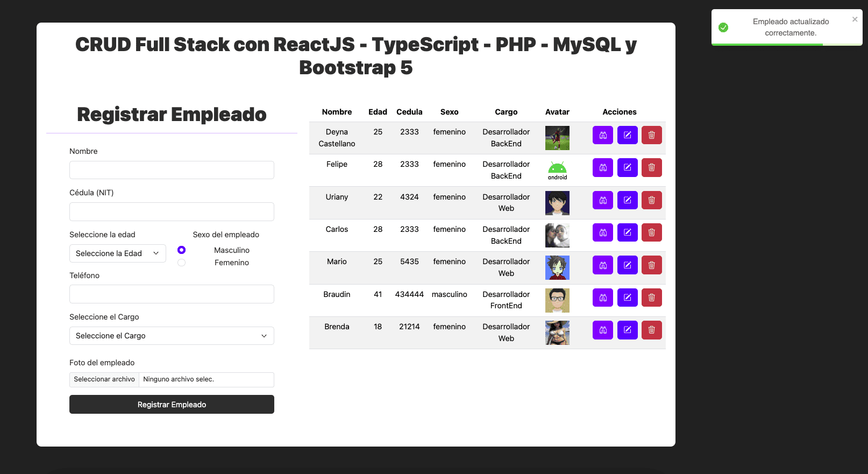Click the masculino cell in Braudin's row
This screenshot has height=474, width=868.
[450, 294]
